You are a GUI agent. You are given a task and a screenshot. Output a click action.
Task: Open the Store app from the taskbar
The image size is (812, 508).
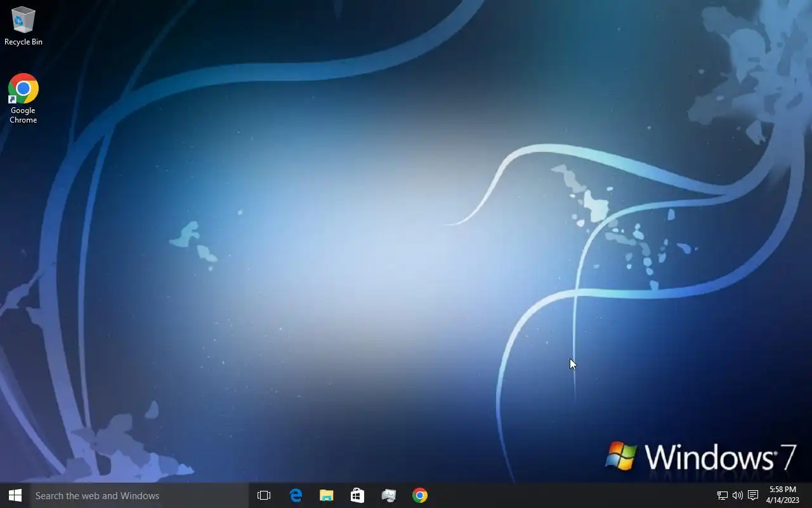pyautogui.click(x=357, y=495)
